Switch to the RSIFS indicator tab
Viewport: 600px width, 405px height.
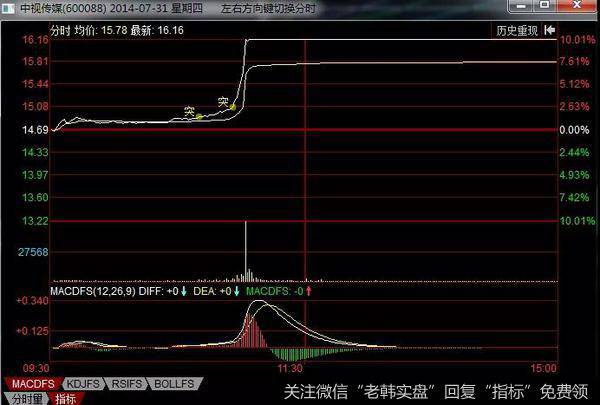[x=127, y=384]
